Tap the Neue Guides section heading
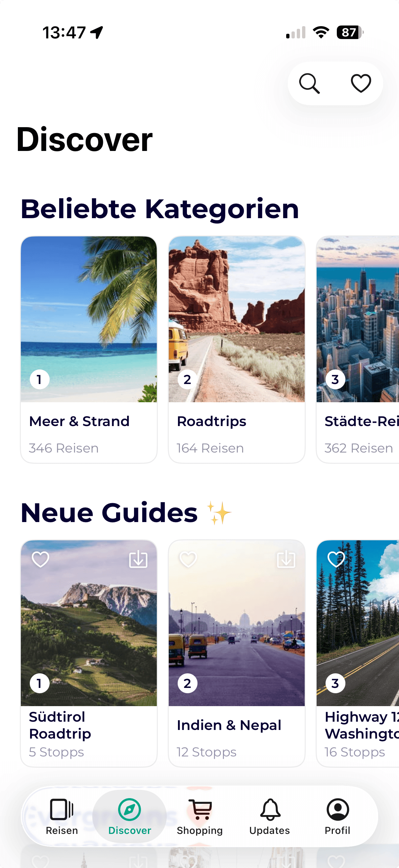399x868 pixels. (109, 512)
